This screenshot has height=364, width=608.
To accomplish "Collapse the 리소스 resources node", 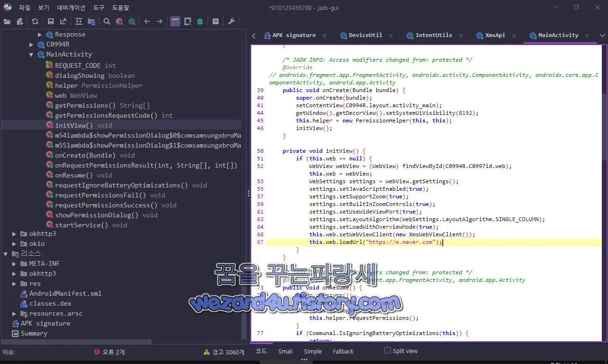I will pos(6,254).
